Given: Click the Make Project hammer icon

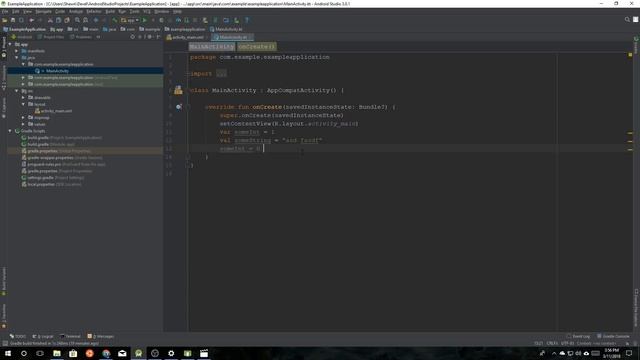Looking at the screenshot, I should click(115, 20).
